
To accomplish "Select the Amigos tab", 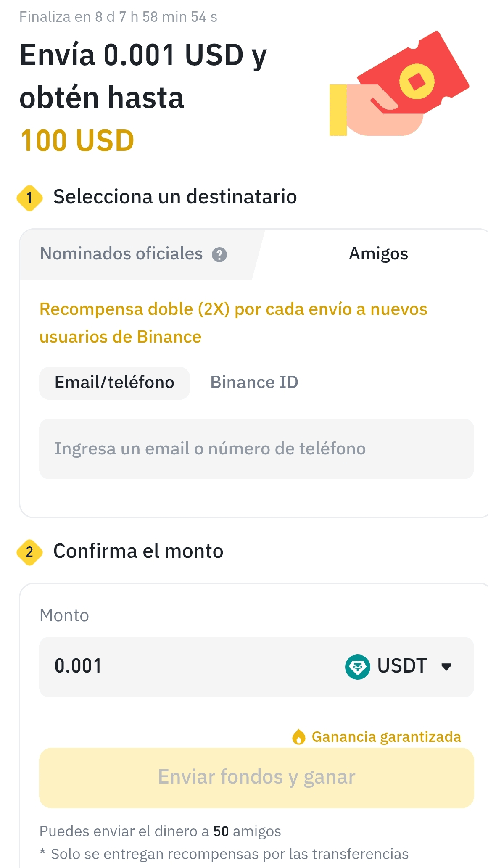I will (378, 254).
